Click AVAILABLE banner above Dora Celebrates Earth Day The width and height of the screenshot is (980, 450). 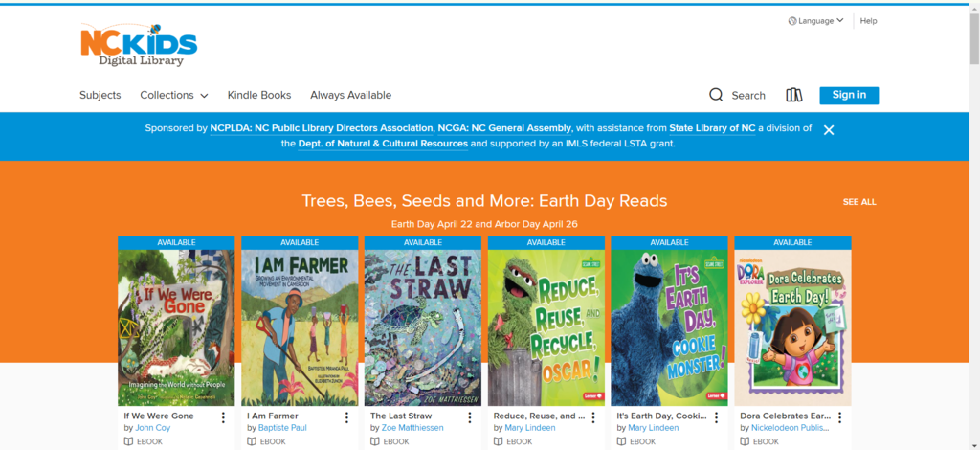[792, 242]
